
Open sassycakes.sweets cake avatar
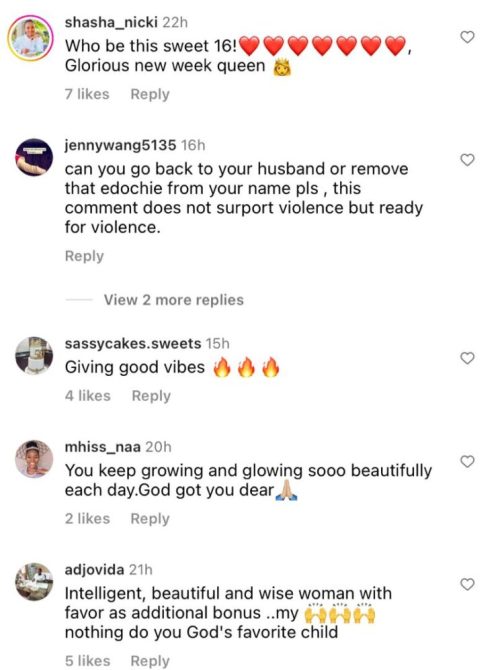tap(34, 356)
